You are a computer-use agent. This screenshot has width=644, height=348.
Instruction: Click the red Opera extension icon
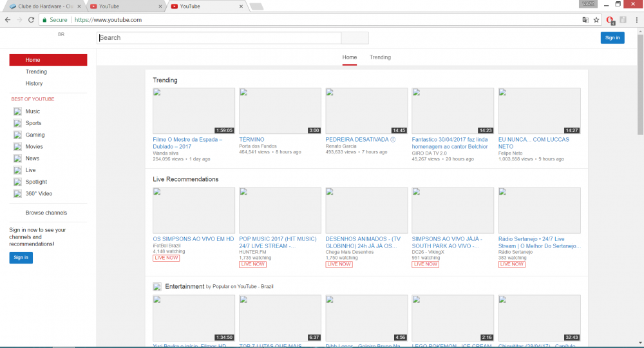(611, 20)
